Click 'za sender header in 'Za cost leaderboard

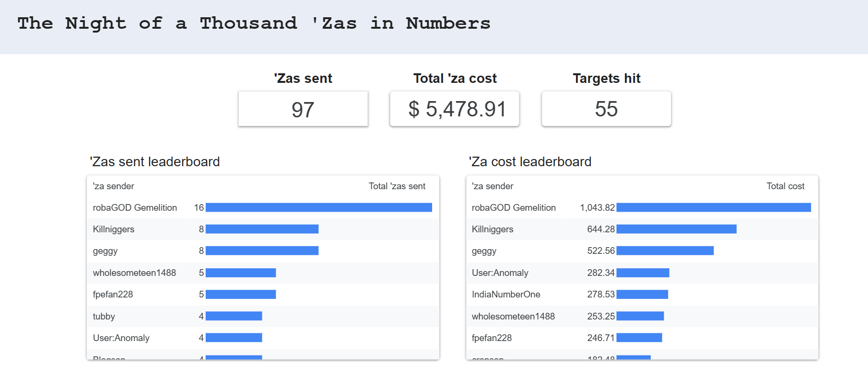[x=493, y=186]
